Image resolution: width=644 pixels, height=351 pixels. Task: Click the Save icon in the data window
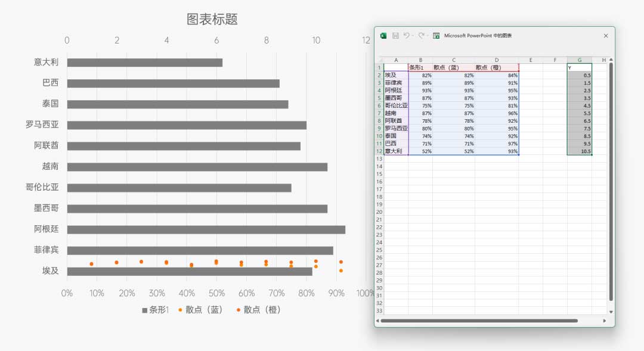point(396,36)
